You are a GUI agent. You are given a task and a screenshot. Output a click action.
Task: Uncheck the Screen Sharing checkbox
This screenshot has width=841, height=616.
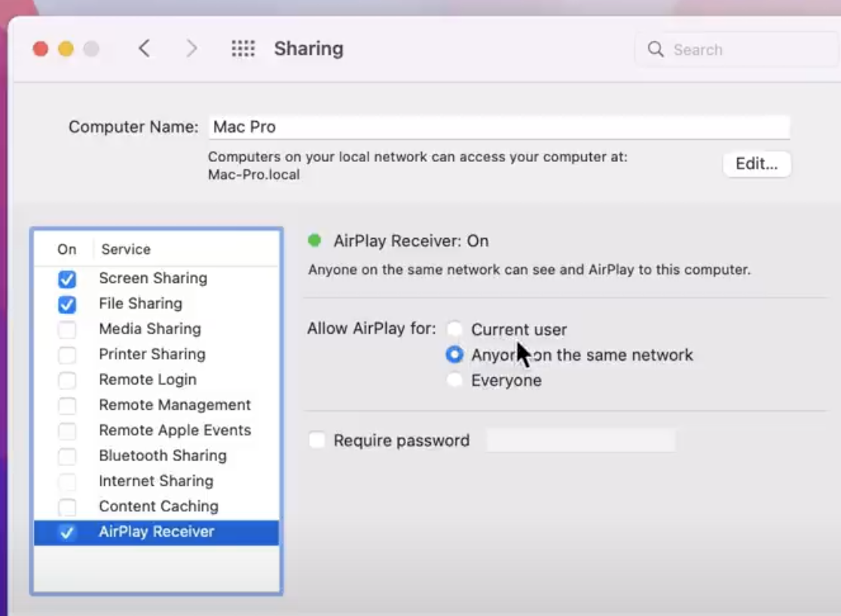coord(67,279)
